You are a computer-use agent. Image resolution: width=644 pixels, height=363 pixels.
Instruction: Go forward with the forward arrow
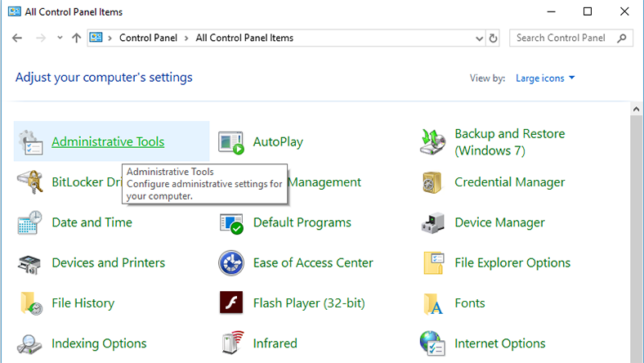pos(41,38)
